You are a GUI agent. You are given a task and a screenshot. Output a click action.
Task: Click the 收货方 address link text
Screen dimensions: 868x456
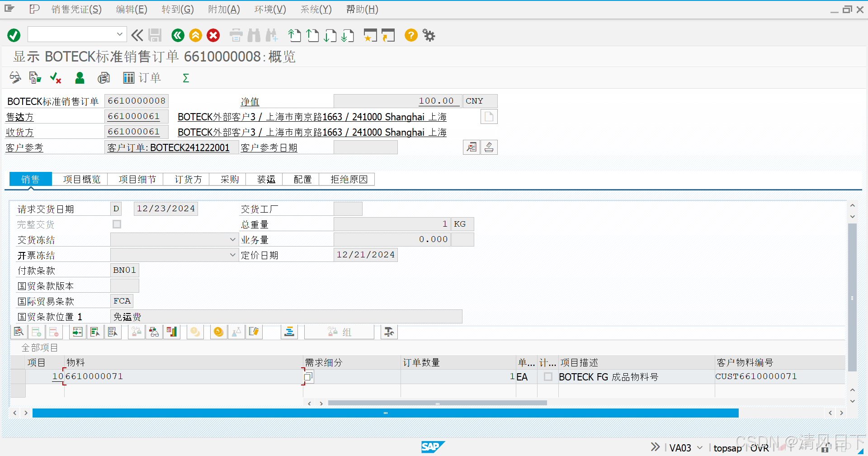[x=312, y=132]
